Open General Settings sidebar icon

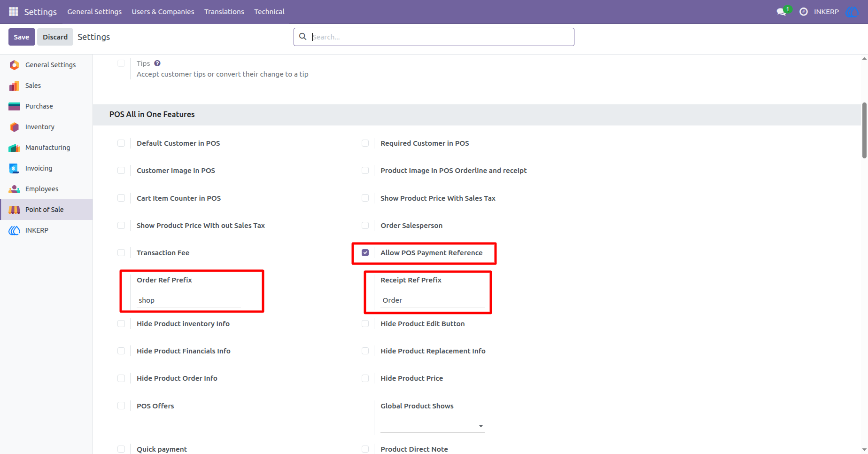pos(15,65)
